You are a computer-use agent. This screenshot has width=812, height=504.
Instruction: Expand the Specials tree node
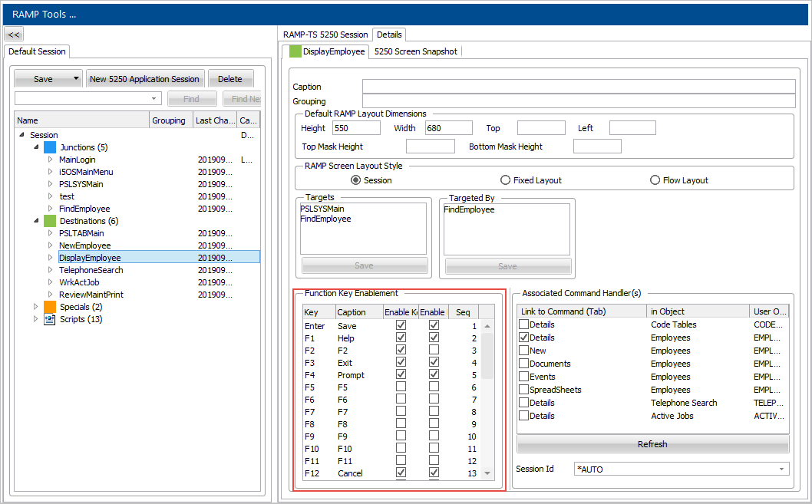click(35, 307)
